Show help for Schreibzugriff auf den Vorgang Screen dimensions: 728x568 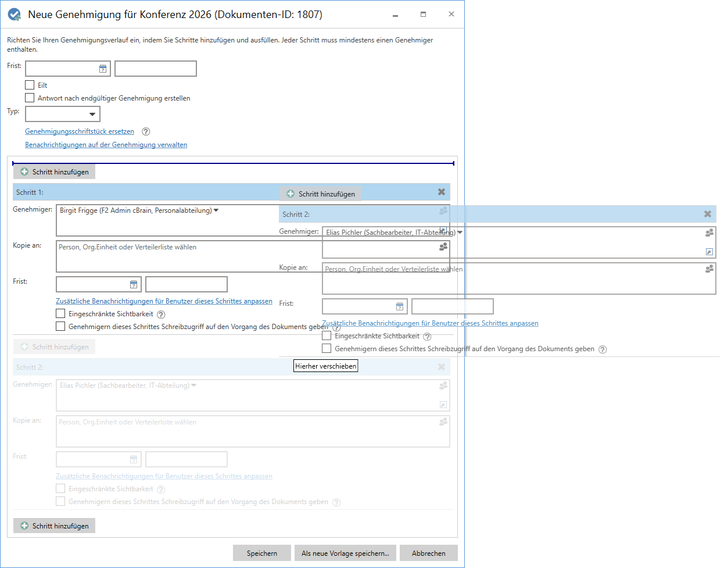point(336,327)
